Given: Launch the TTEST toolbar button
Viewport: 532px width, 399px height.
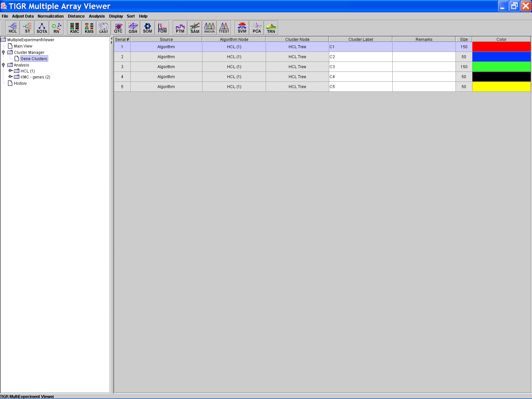Looking at the screenshot, I should coord(224,28).
